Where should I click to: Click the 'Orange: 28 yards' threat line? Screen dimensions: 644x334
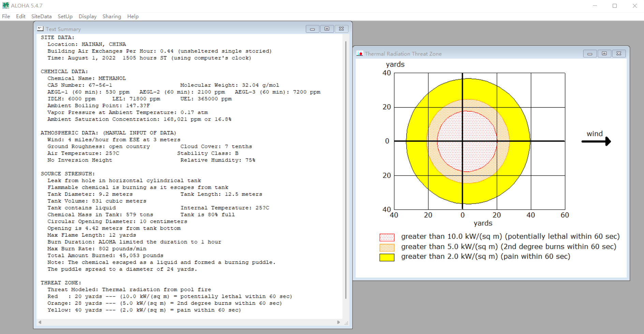pos(165,303)
